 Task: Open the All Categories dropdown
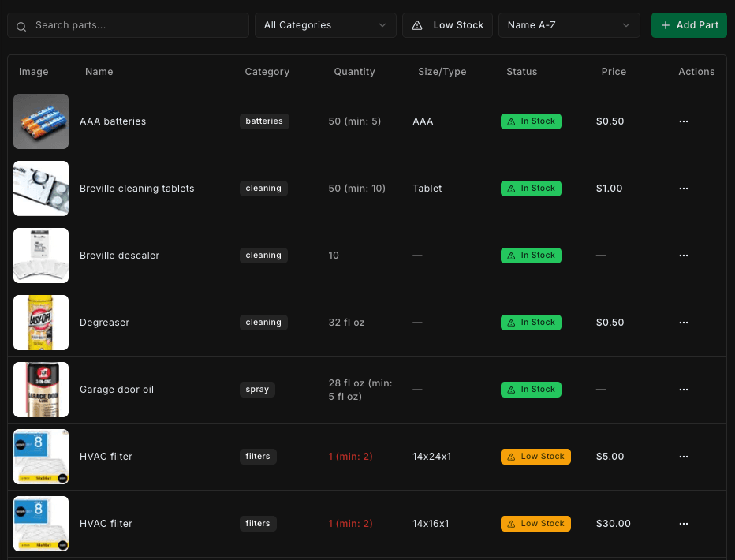click(x=325, y=24)
